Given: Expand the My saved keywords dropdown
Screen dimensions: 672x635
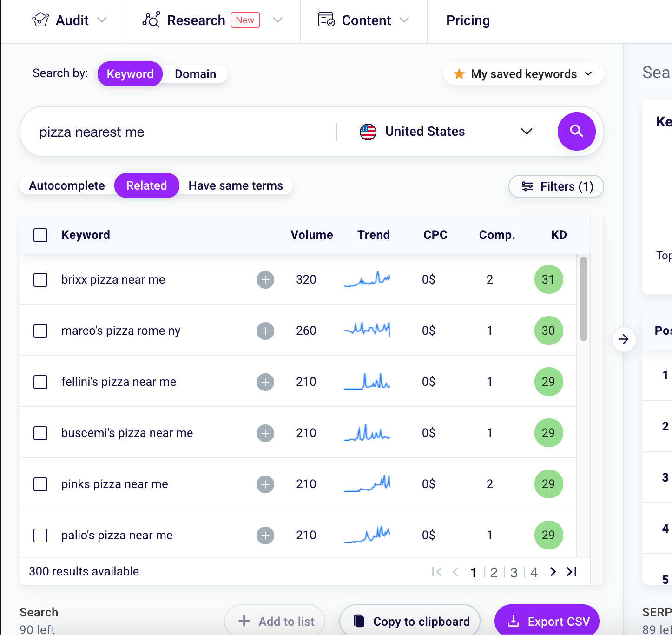Looking at the screenshot, I should click(x=588, y=73).
